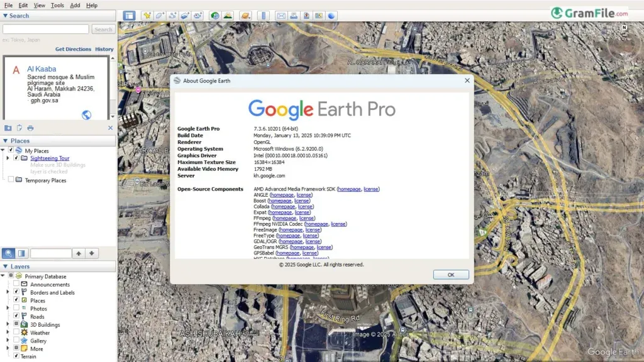Disable the Roads layer checkbox
The image size is (644, 362).
click(x=16, y=315)
